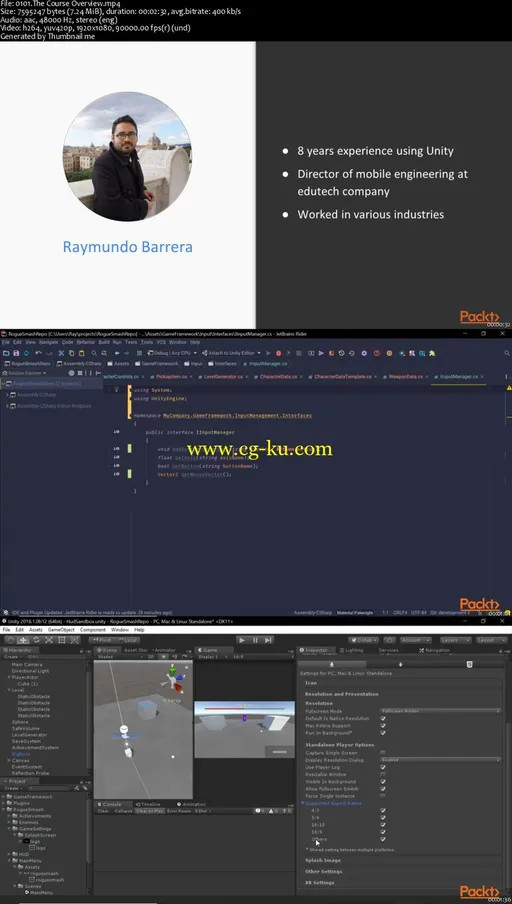Image resolution: width=512 pixels, height=904 pixels.
Task: Toggle Use Player Log checkbox
Action: 383,767
